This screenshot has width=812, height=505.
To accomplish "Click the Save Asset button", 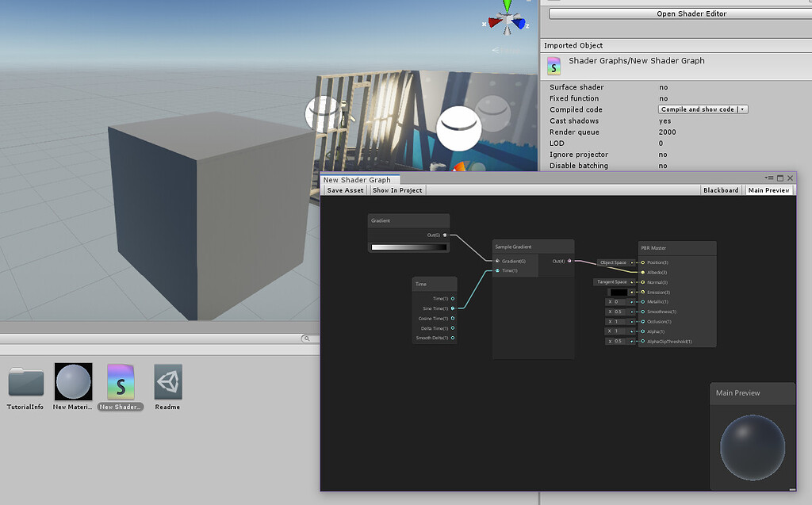I will point(345,190).
